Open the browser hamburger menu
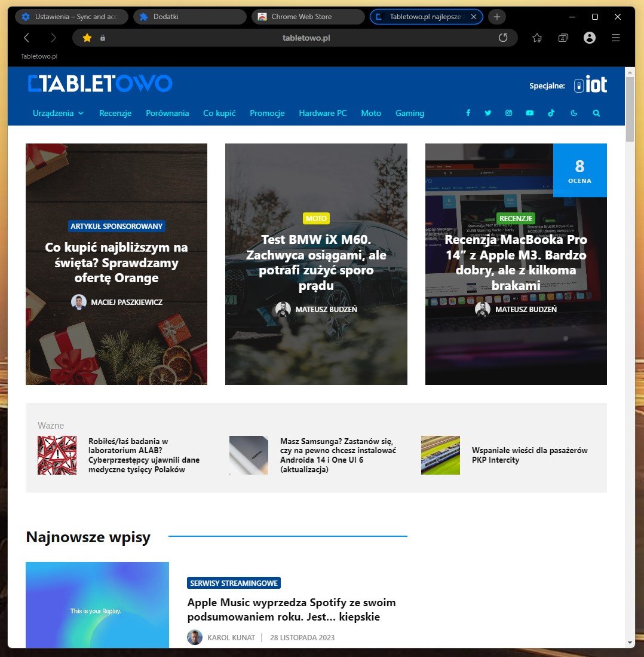This screenshot has height=657, width=644. [616, 38]
